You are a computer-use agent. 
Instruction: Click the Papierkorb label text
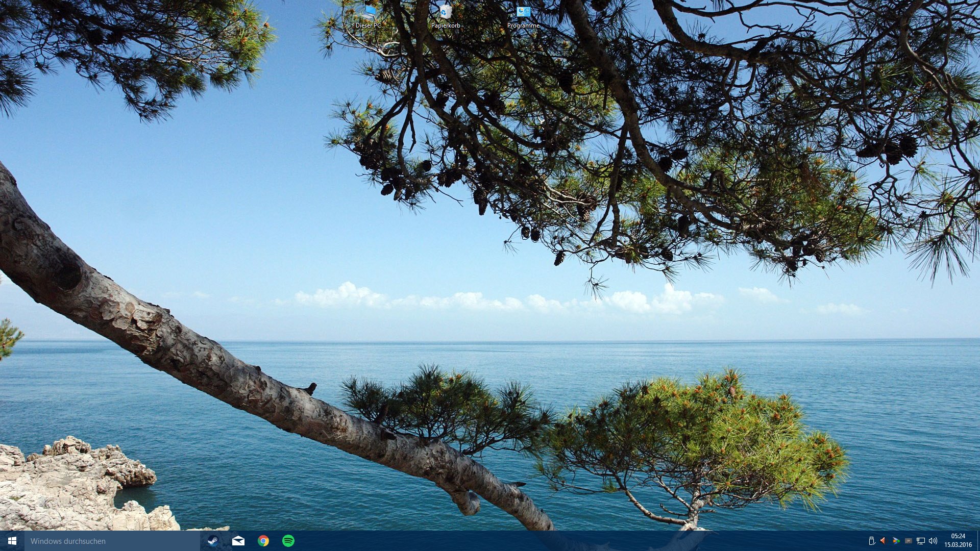pos(446,26)
